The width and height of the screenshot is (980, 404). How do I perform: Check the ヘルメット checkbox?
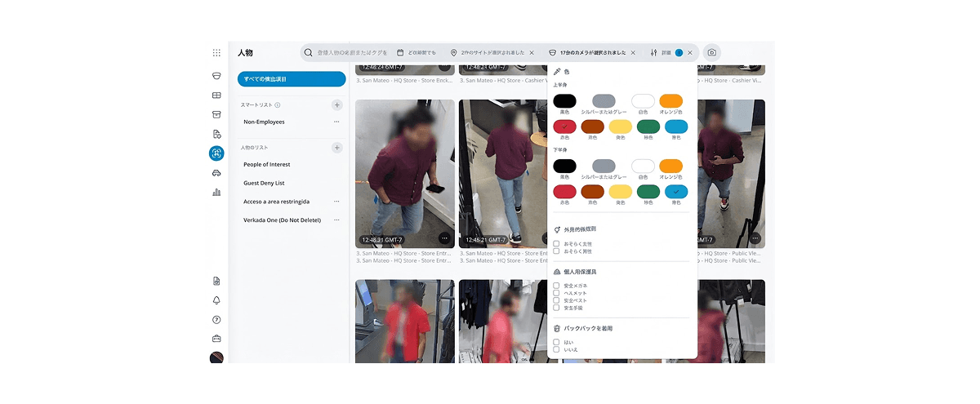[x=556, y=293]
